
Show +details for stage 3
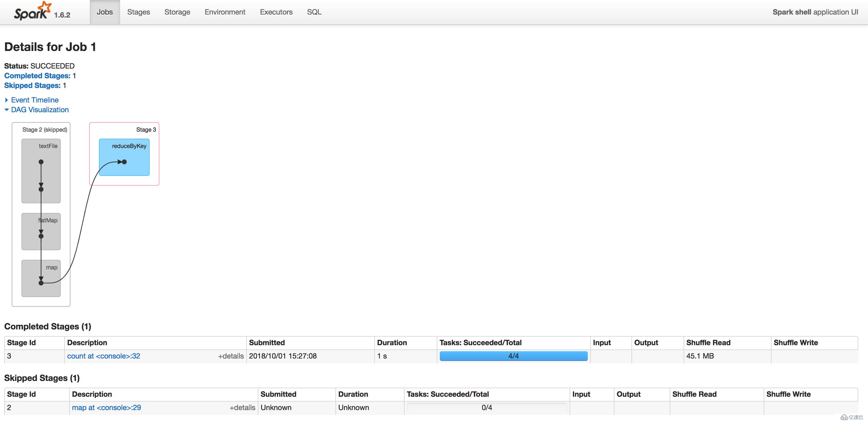(231, 356)
